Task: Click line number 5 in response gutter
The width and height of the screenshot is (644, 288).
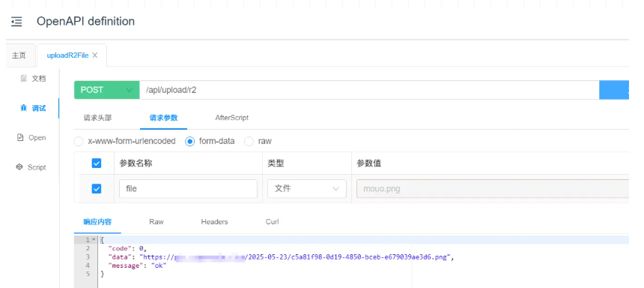Action: click(88, 274)
